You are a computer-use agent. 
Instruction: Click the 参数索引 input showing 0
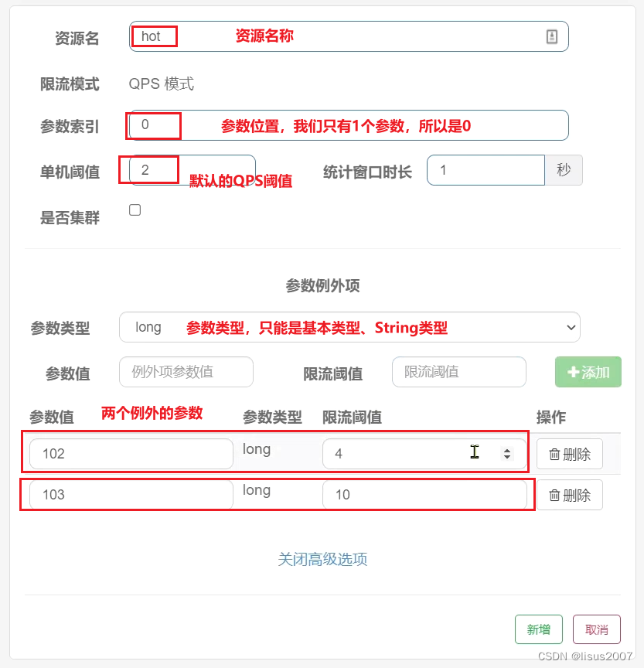click(153, 125)
